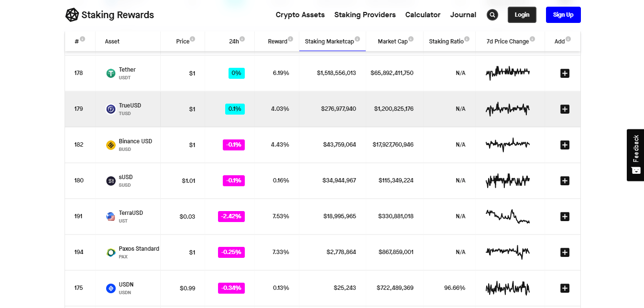Image resolution: width=644 pixels, height=308 pixels.
Task: Open the Crypto Assets menu
Action: [300, 15]
